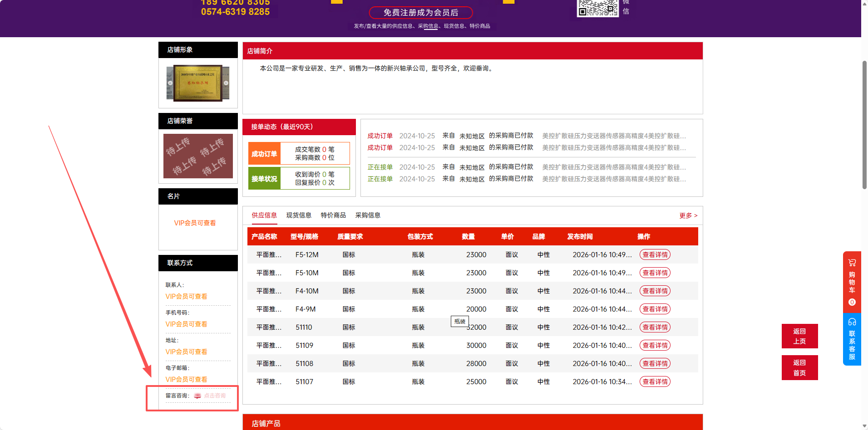Click the 返回首页 button

tap(799, 368)
